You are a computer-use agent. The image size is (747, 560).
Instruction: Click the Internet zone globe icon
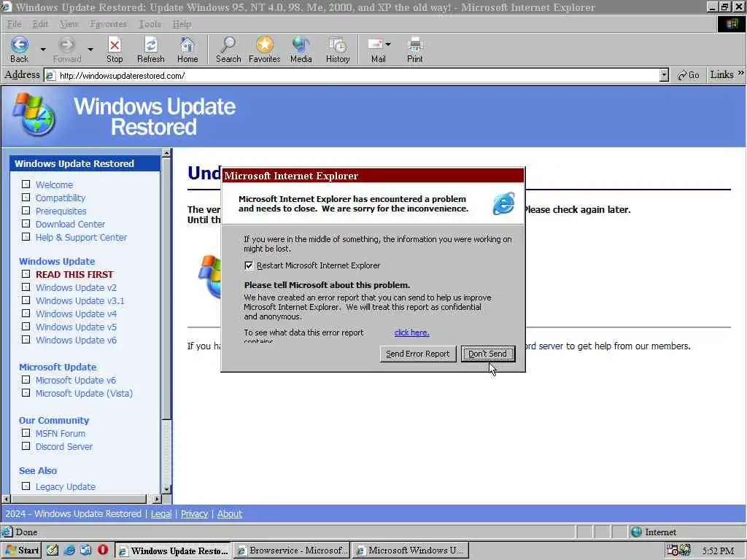click(636, 532)
